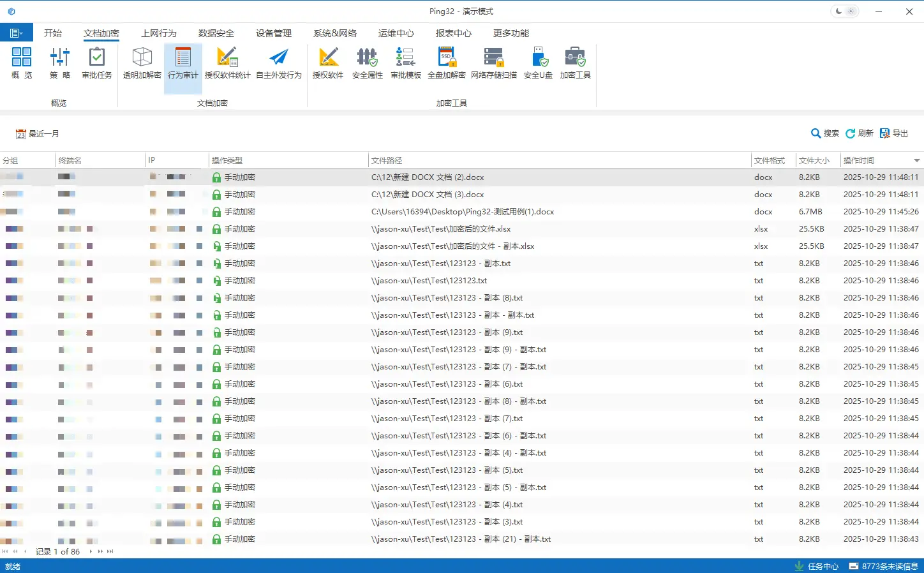Image resolution: width=924 pixels, height=573 pixels.
Task: Open the 最近一月 date range selector
Action: point(38,133)
